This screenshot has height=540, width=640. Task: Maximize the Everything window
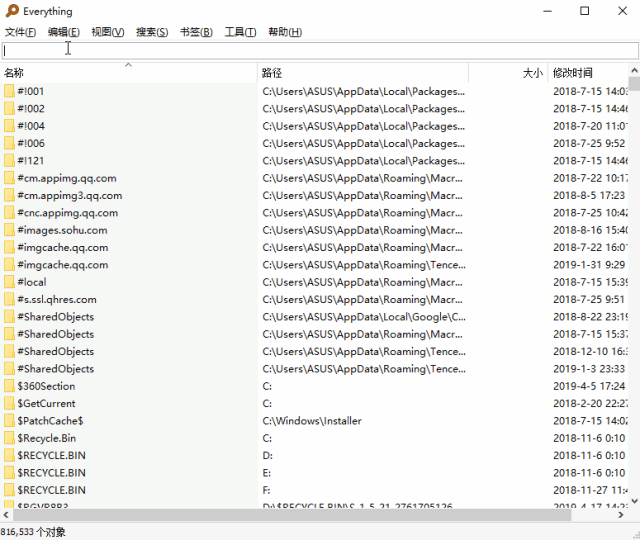click(x=584, y=11)
